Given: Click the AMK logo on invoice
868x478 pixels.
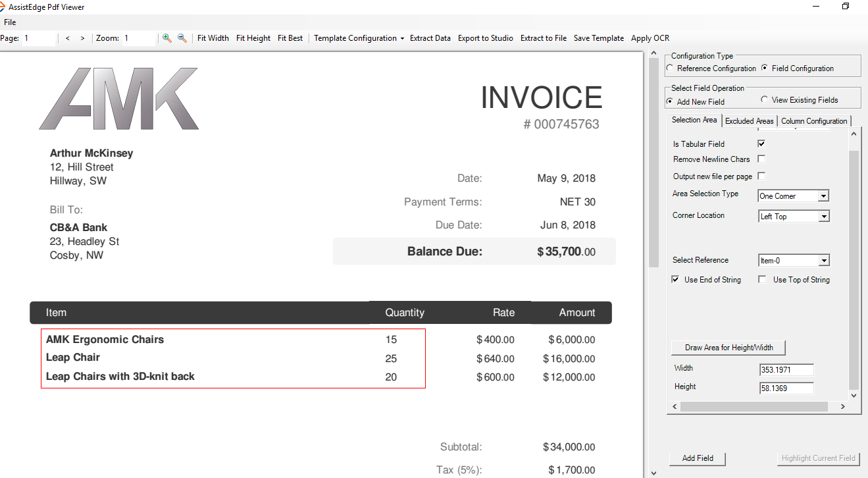Looking at the screenshot, I should point(119,99).
